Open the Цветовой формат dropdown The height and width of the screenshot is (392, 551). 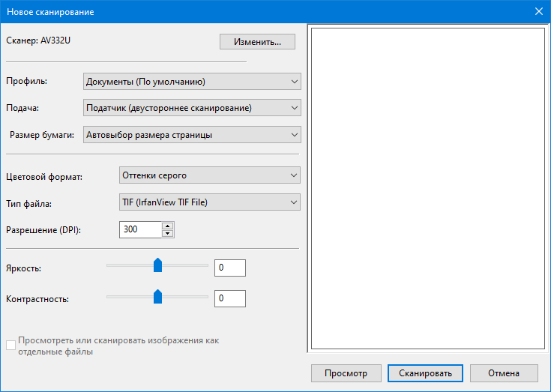coord(210,175)
